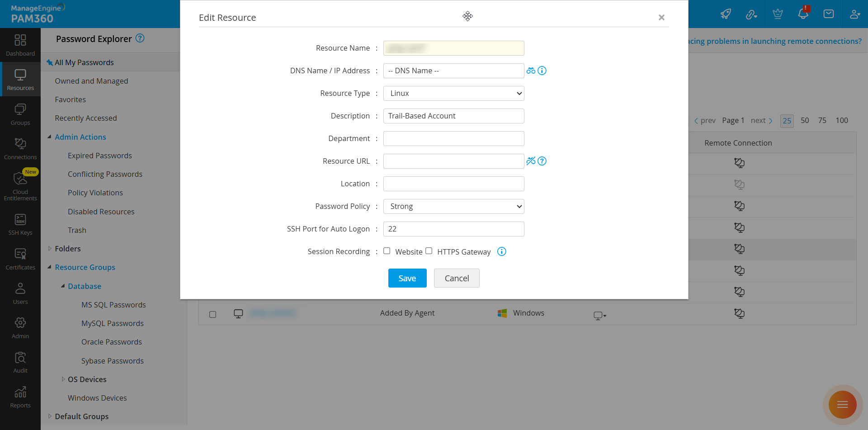Expand the Default Groups tree item
Image resolution: width=868 pixels, height=430 pixels.
[50, 416]
